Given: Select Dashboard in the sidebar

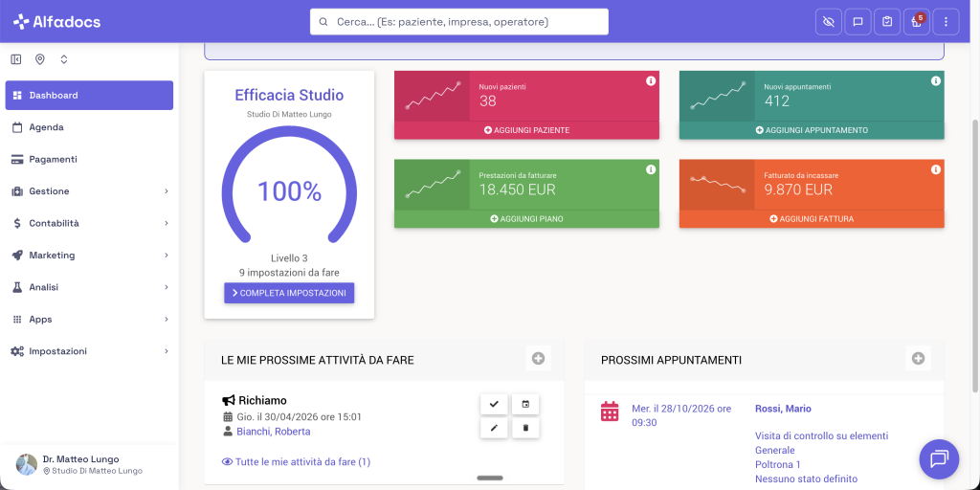Looking at the screenshot, I should point(89,95).
